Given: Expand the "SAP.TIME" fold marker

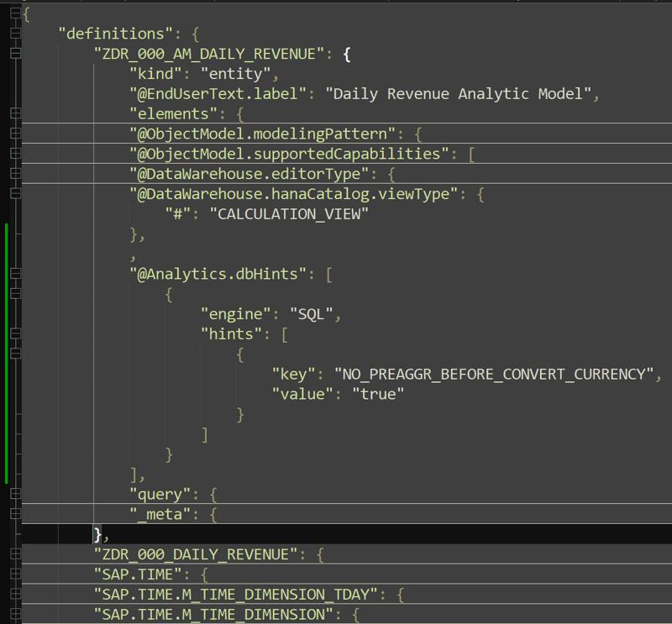Looking at the screenshot, I should click(15, 574).
